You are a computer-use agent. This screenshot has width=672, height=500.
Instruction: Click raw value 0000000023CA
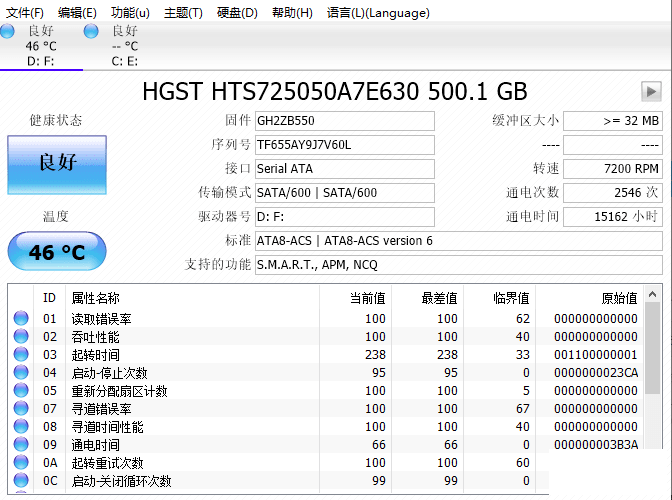[x=596, y=373]
